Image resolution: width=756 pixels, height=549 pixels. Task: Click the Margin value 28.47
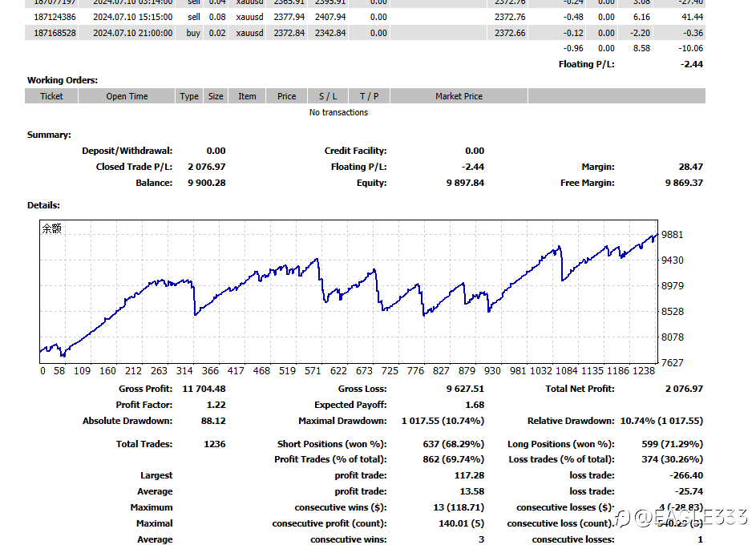point(690,167)
